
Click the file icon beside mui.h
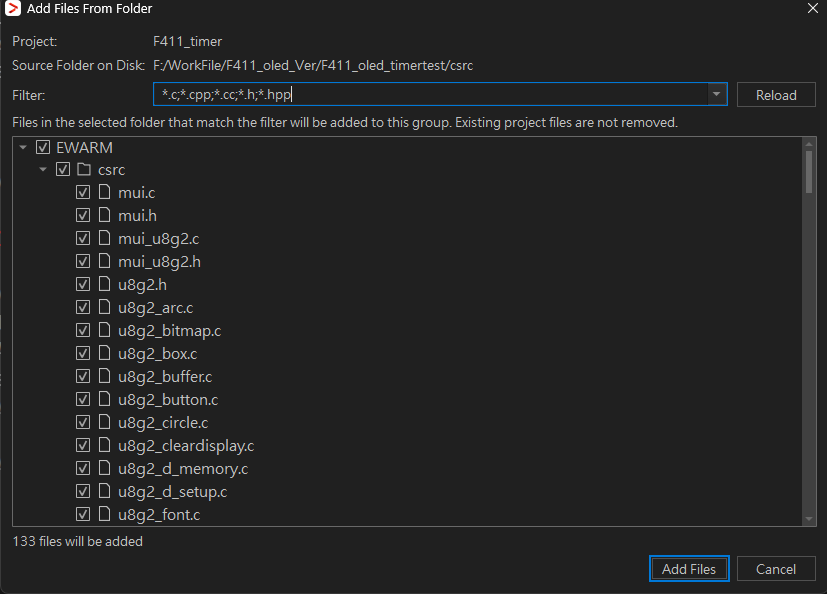[x=104, y=215]
